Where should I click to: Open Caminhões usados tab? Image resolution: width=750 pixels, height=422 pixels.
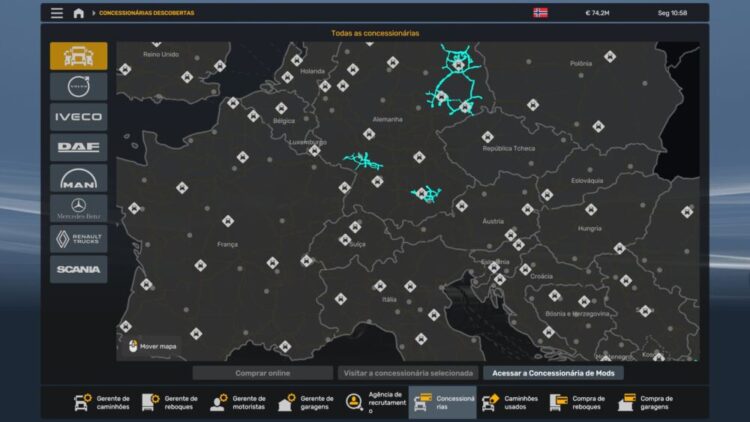click(x=510, y=402)
